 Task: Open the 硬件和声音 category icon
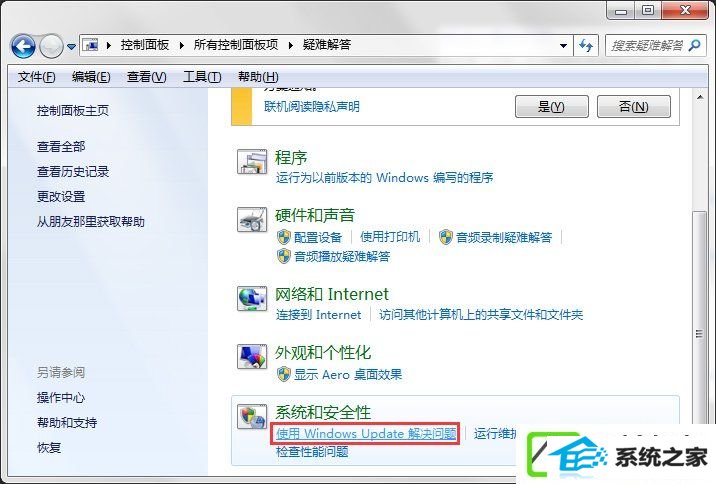[252, 220]
